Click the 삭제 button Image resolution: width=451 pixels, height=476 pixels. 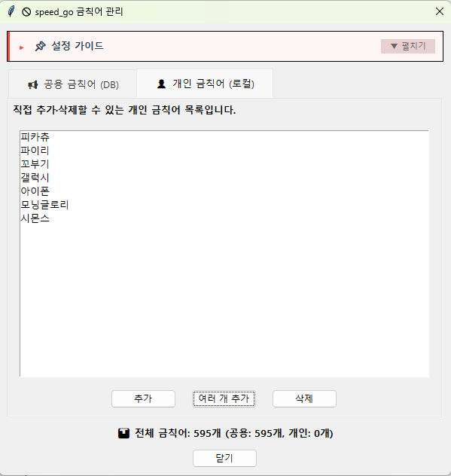[304, 398]
